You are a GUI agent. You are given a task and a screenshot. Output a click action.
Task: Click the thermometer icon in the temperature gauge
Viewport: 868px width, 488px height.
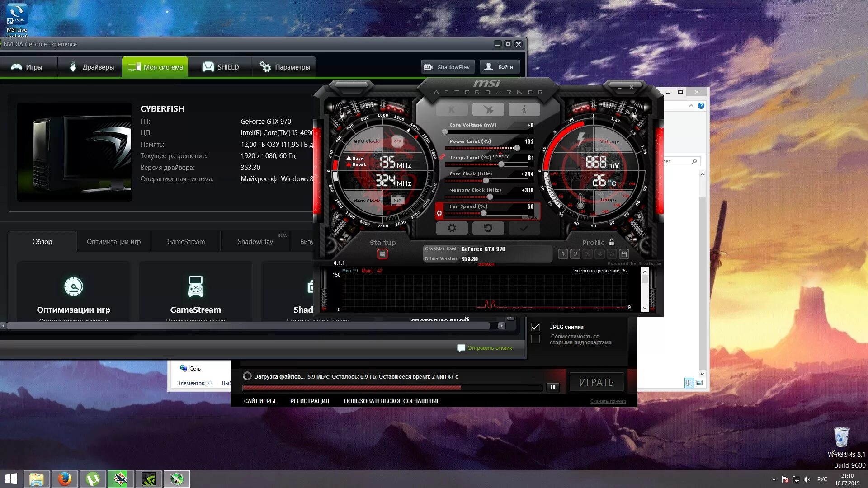pos(580,202)
